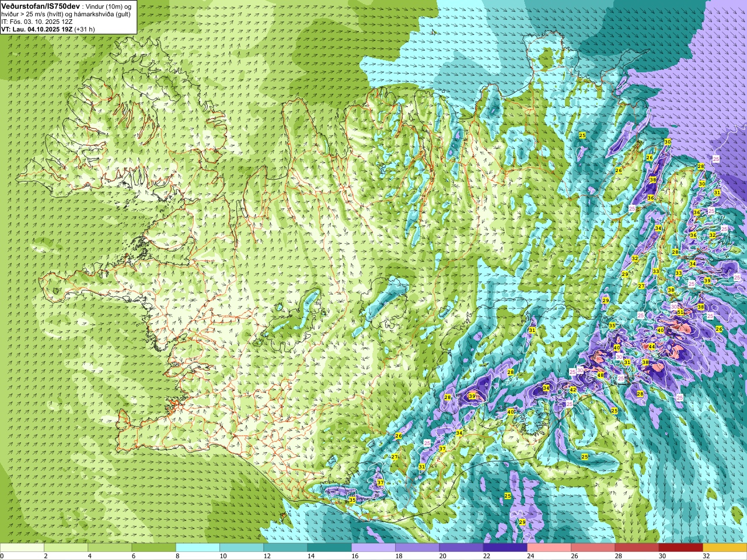
Task: Select the 26–28 m/s salmon legend swatch
Action: 593,548
